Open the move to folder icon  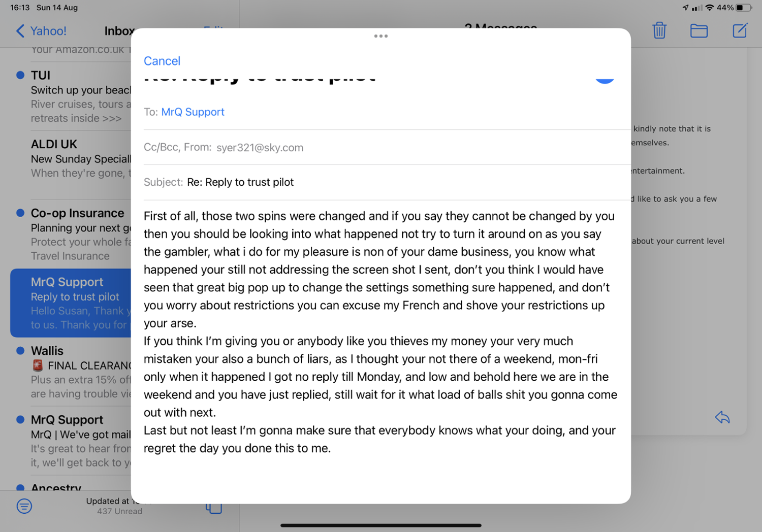point(698,31)
